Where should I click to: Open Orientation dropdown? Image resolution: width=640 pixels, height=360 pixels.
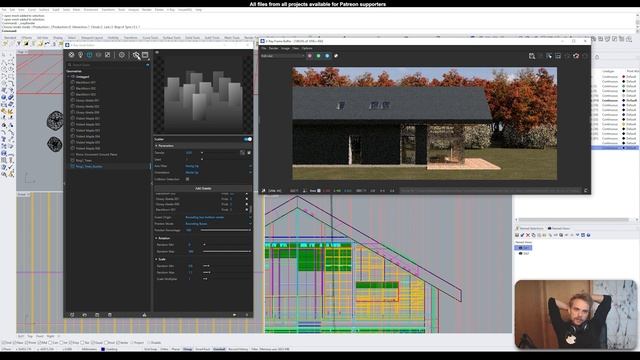coord(218,172)
